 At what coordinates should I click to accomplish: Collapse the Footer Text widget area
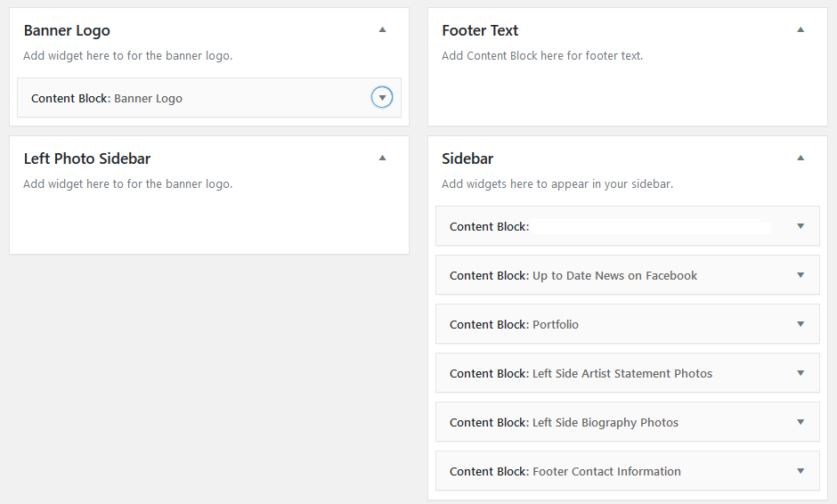(800, 30)
